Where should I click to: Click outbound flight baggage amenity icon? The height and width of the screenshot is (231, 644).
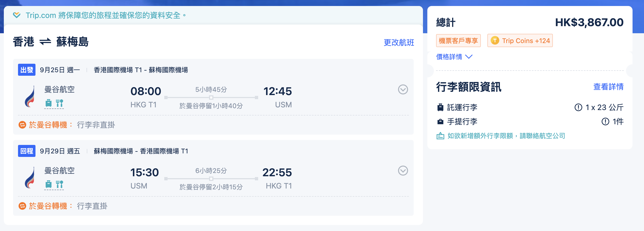pyautogui.click(x=49, y=103)
